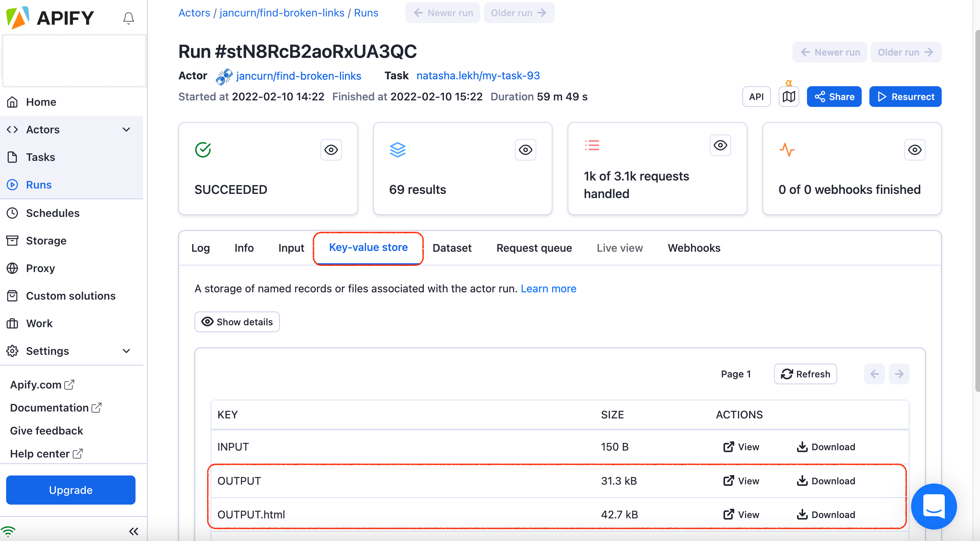Viewport: 980px width, 541px height.
Task: Open the Intercom chat bubble
Action: coord(934,507)
